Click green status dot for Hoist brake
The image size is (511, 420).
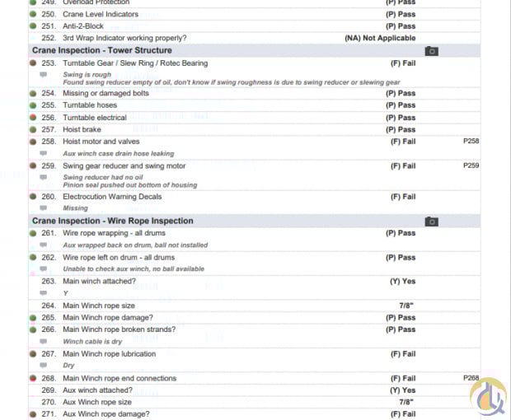[x=33, y=129]
